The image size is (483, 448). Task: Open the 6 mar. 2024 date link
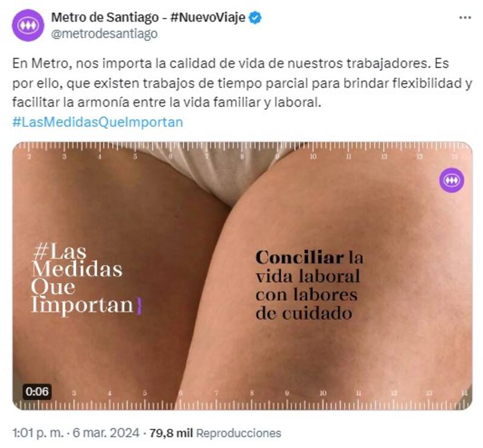(106, 433)
